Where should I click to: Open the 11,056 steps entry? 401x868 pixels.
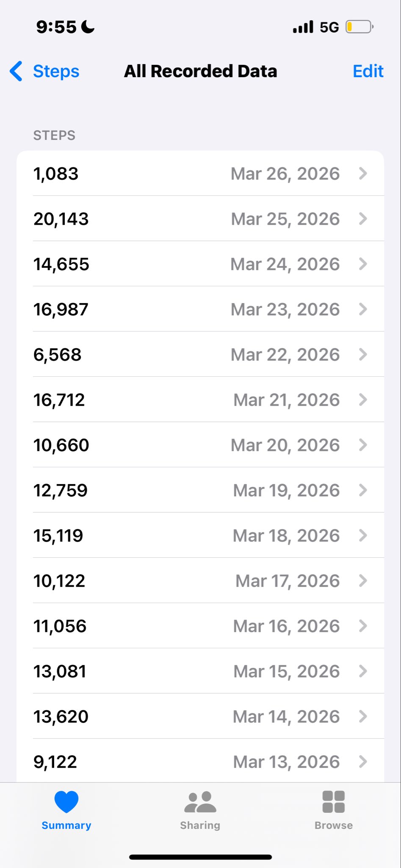200,626
